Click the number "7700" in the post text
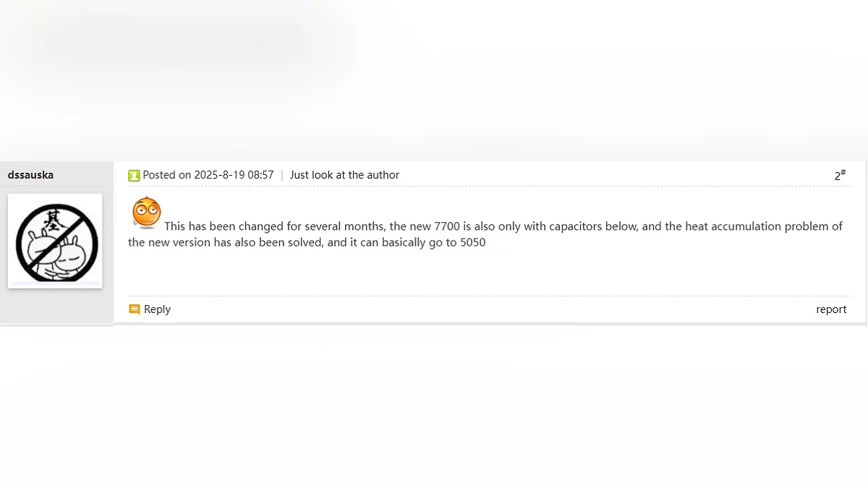The height and width of the screenshot is (488, 868). point(447,226)
